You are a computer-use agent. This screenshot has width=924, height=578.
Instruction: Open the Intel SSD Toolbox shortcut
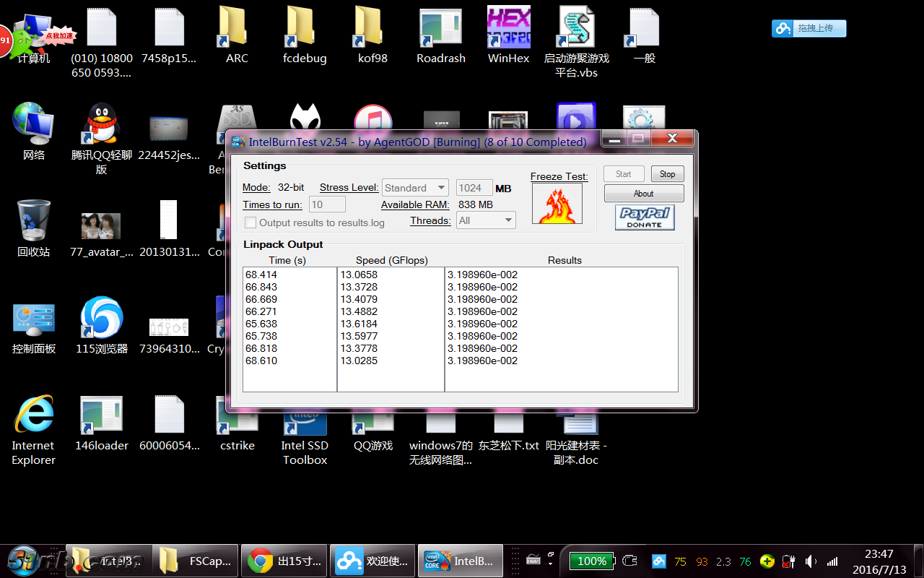pyautogui.click(x=305, y=438)
